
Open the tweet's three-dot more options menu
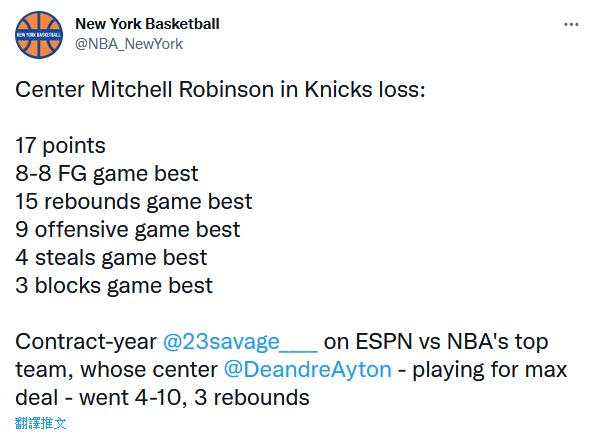[x=571, y=25]
